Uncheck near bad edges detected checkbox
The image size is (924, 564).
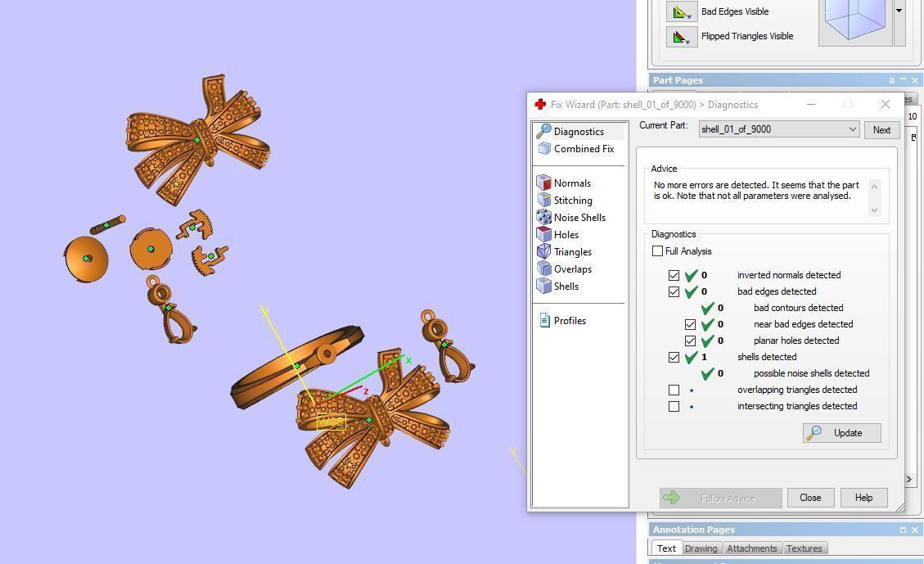(x=691, y=325)
